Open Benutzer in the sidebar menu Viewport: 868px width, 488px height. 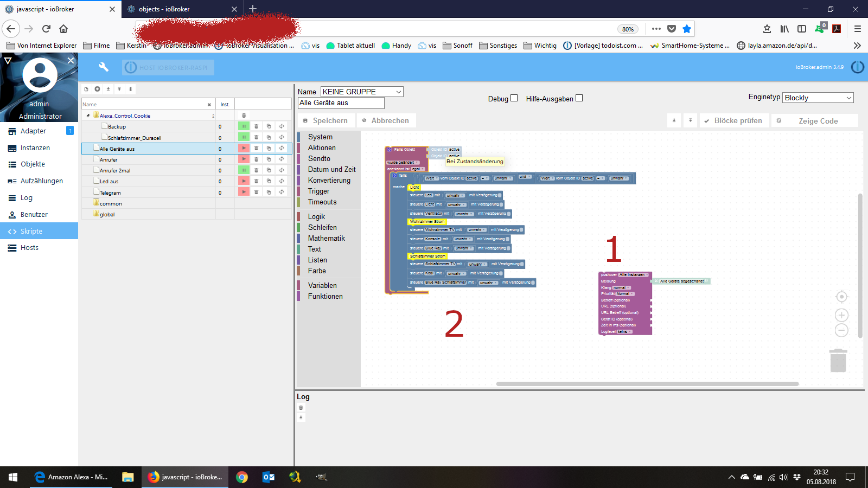coord(39,215)
